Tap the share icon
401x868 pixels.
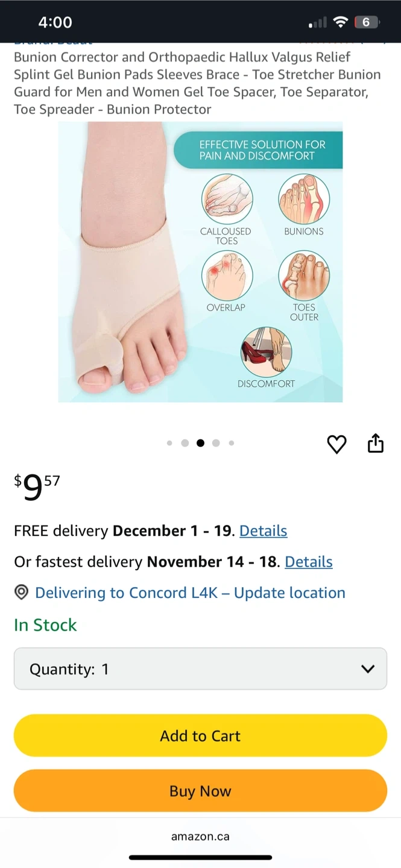376,443
